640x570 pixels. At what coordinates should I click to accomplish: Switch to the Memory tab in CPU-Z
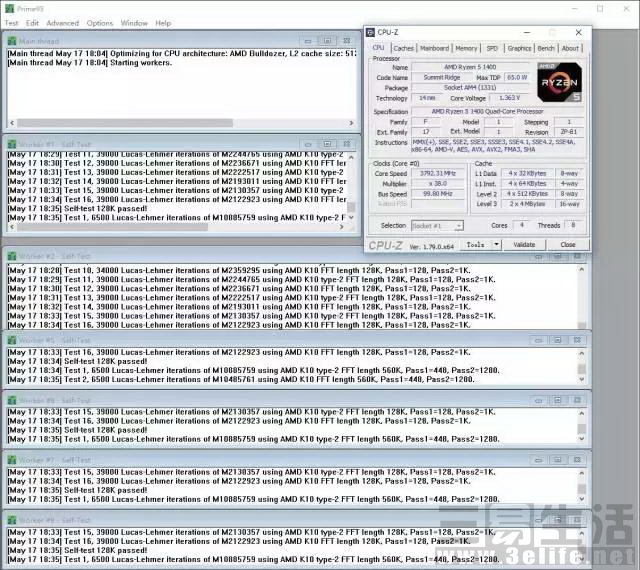466,48
